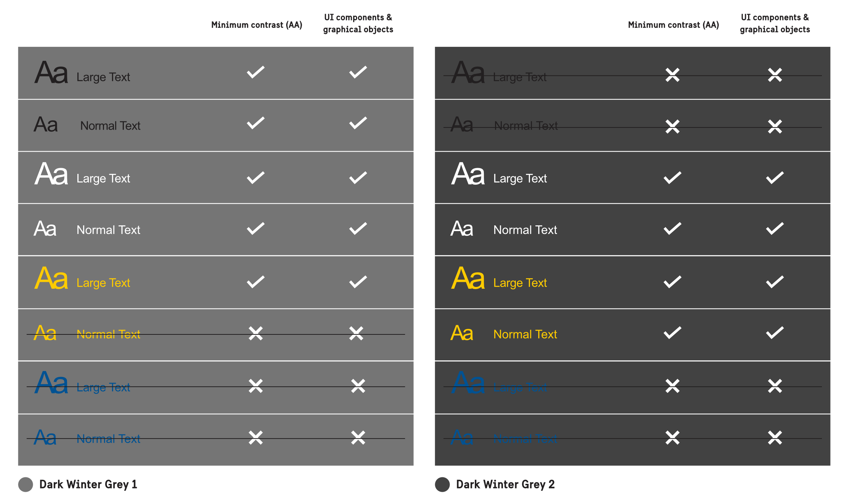
Task: Click white Normal Text label in the right table
Action: [525, 230]
